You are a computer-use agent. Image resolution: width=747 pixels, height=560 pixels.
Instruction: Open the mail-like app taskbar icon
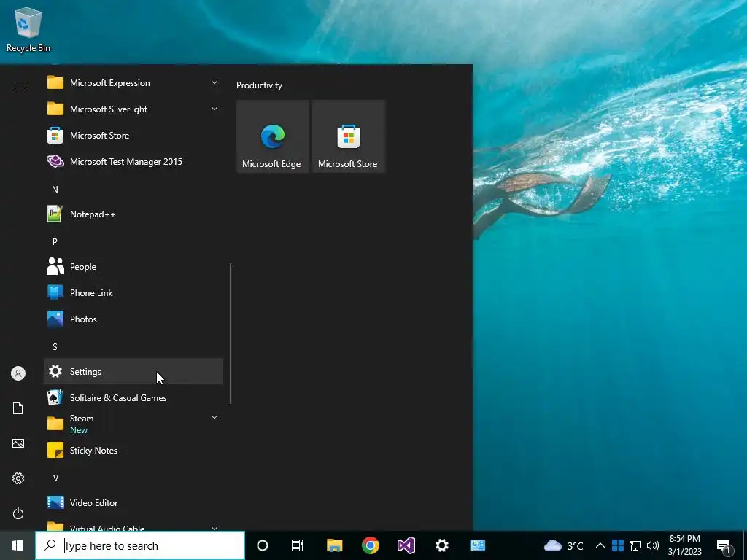477,545
